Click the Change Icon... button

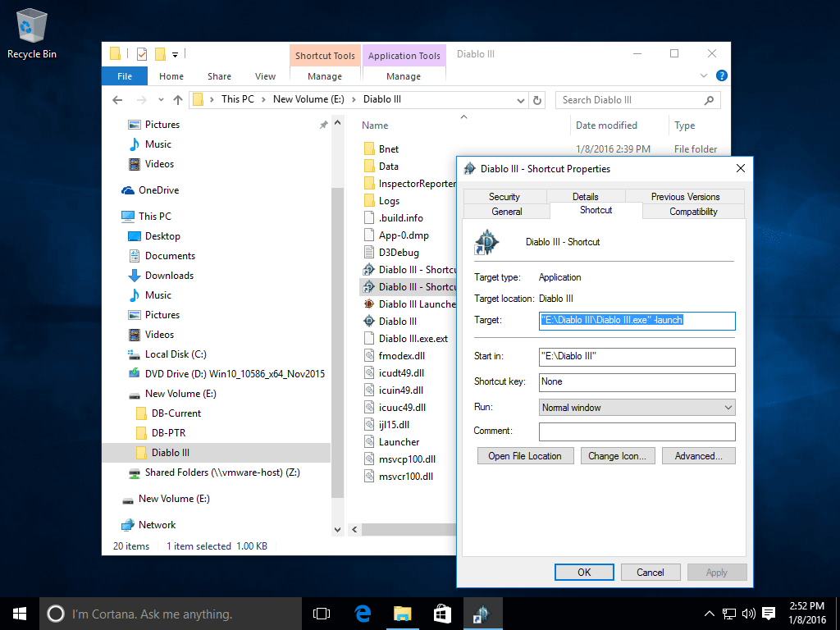coord(617,456)
